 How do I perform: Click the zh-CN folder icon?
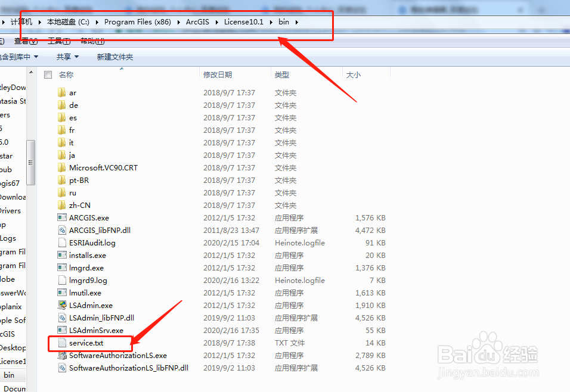click(x=62, y=206)
